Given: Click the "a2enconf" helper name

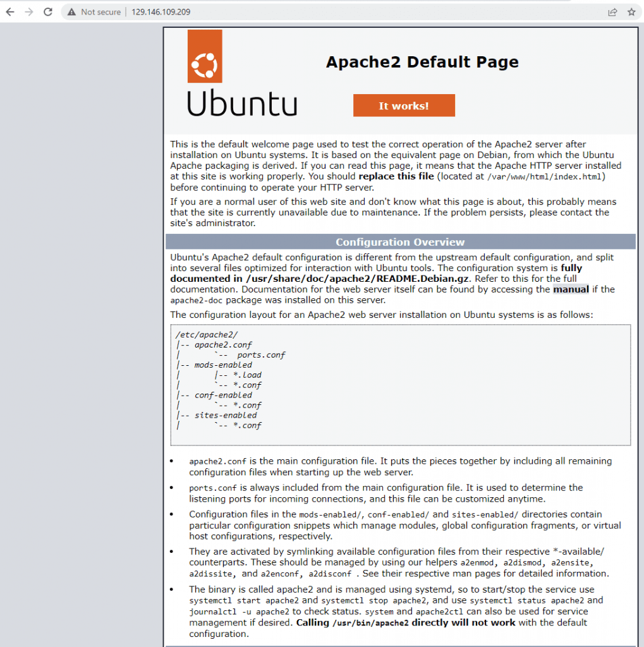Looking at the screenshot, I should point(280,574).
